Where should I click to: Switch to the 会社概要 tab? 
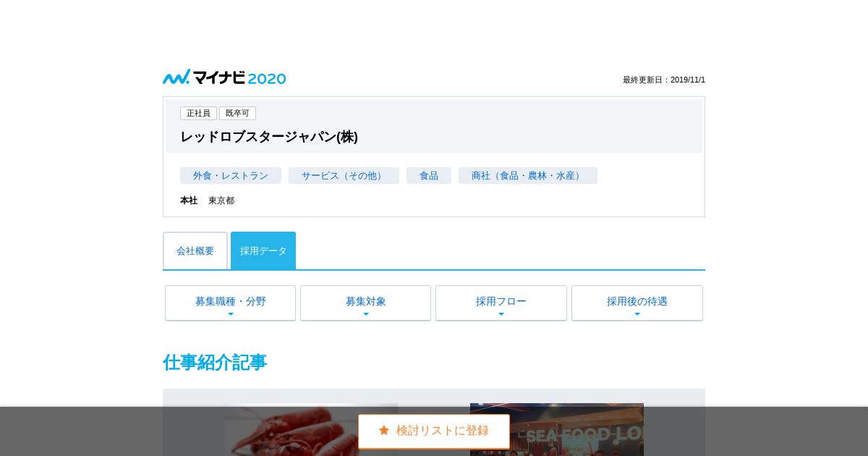tap(195, 251)
